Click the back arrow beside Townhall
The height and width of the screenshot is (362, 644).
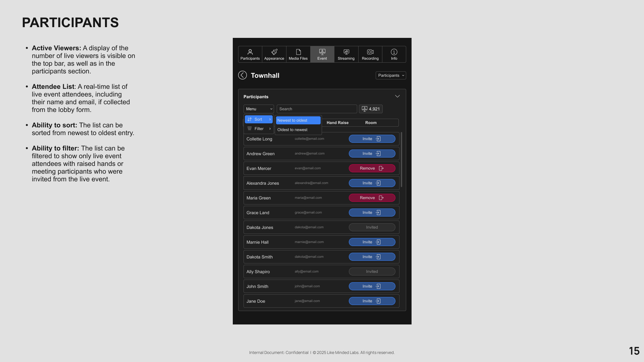point(243,75)
